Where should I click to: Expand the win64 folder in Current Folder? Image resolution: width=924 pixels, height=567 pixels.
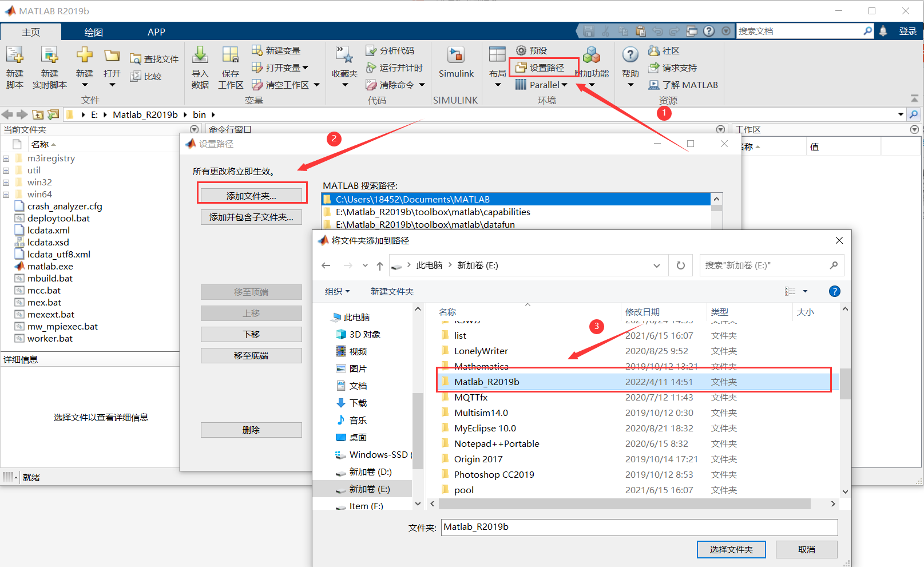tap(6, 194)
